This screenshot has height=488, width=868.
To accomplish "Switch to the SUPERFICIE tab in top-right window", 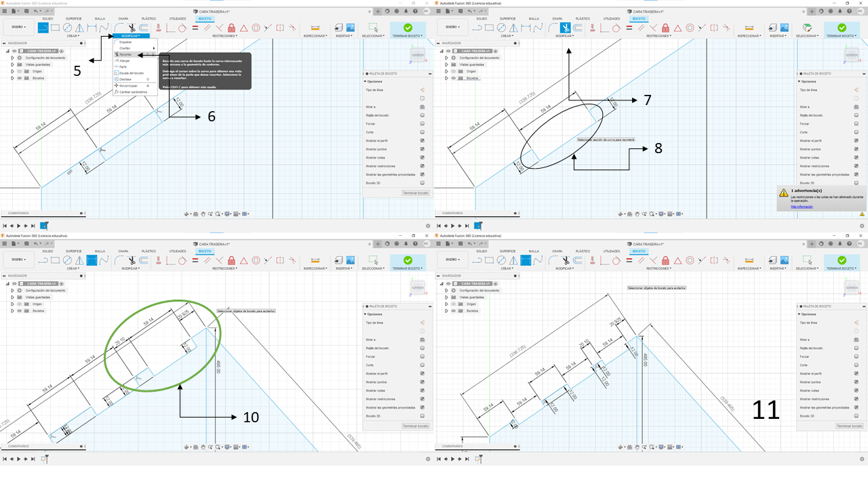I will click(507, 18).
